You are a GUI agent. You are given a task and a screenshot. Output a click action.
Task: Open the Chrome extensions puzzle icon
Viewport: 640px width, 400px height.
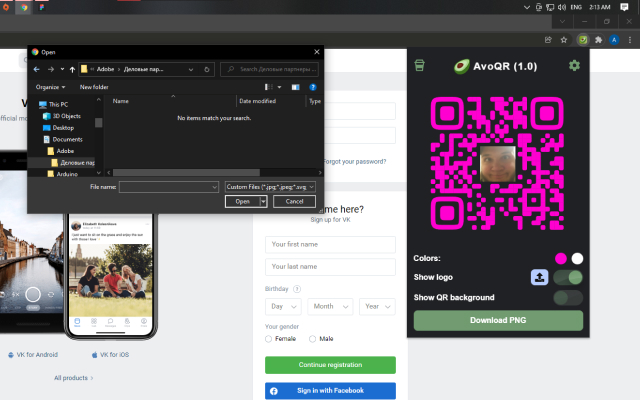click(598, 40)
